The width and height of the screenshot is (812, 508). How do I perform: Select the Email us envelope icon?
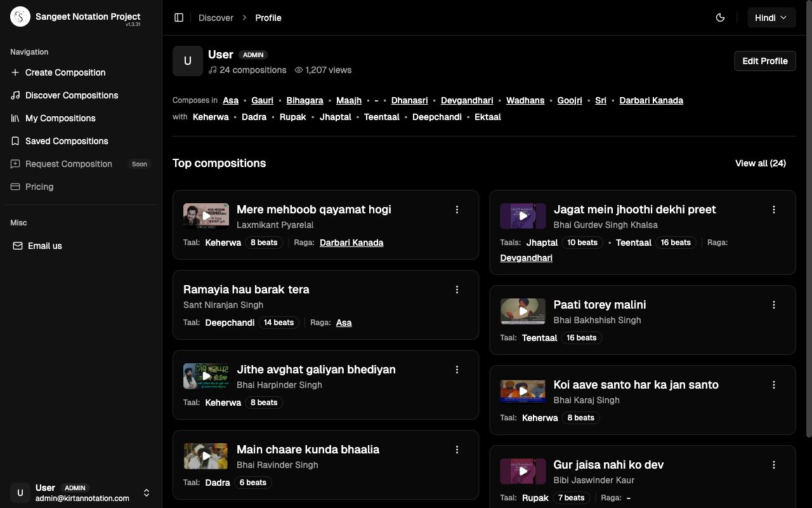point(18,246)
